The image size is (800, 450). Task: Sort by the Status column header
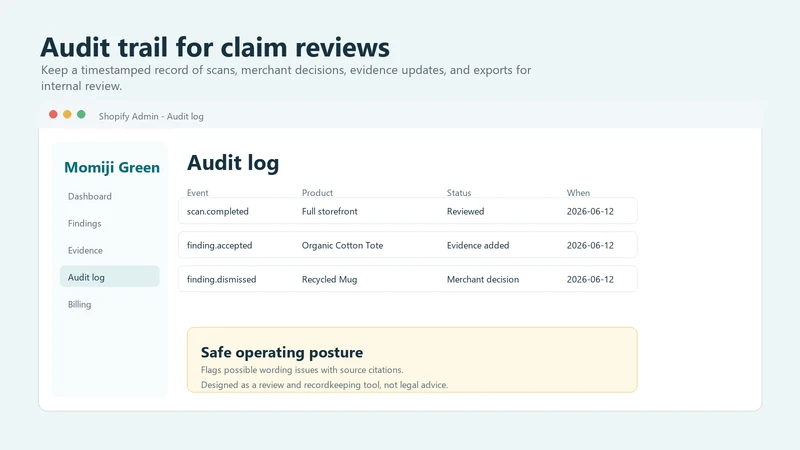click(459, 193)
